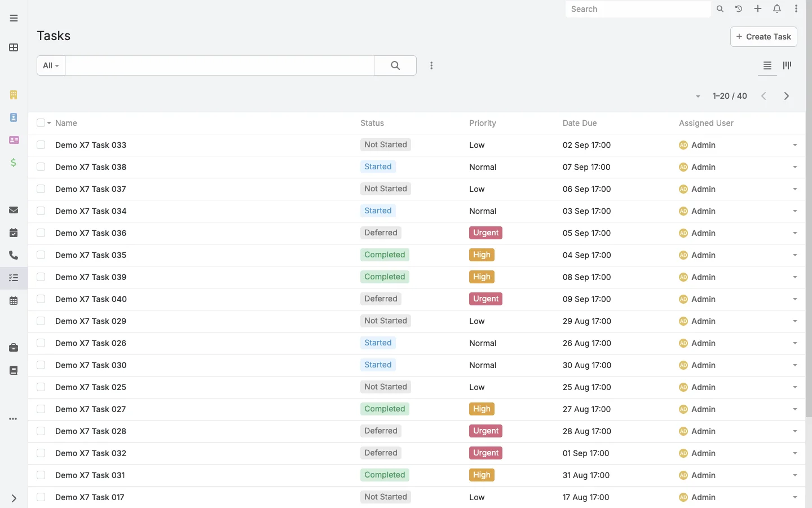
Task: Open the dashboard grid icon in sidebar
Action: click(x=14, y=47)
